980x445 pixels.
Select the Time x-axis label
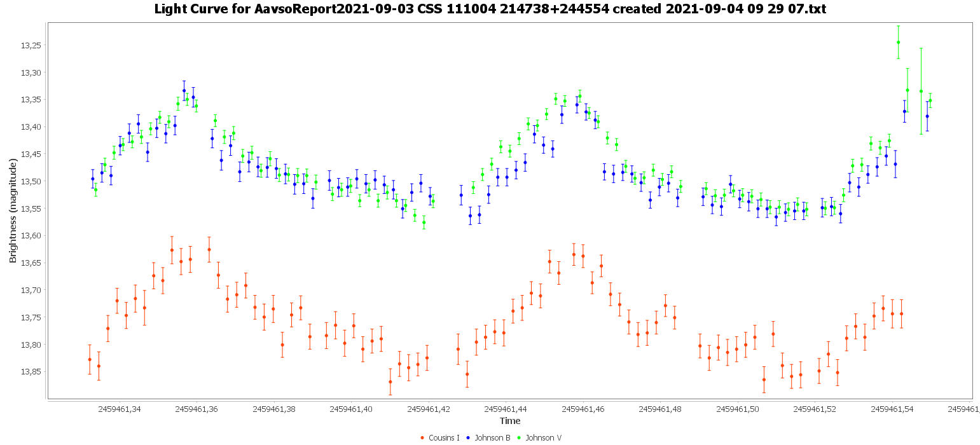coord(510,421)
